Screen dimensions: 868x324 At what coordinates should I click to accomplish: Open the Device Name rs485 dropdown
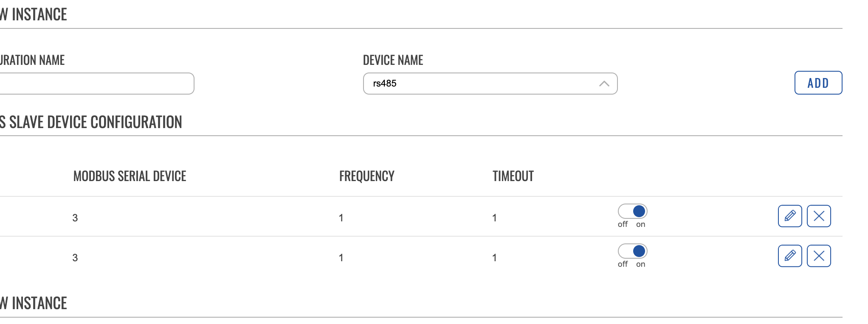pos(490,84)
